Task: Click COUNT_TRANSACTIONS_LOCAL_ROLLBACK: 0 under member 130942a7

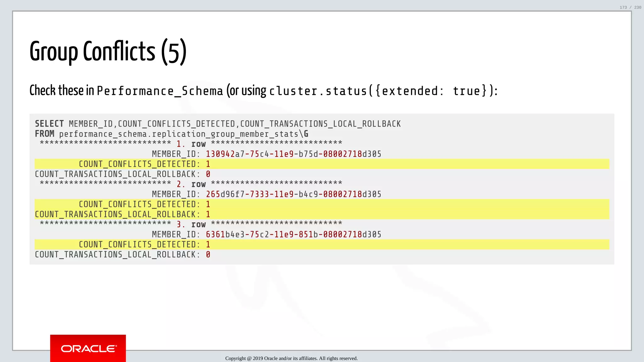Action: coord(123,174)
